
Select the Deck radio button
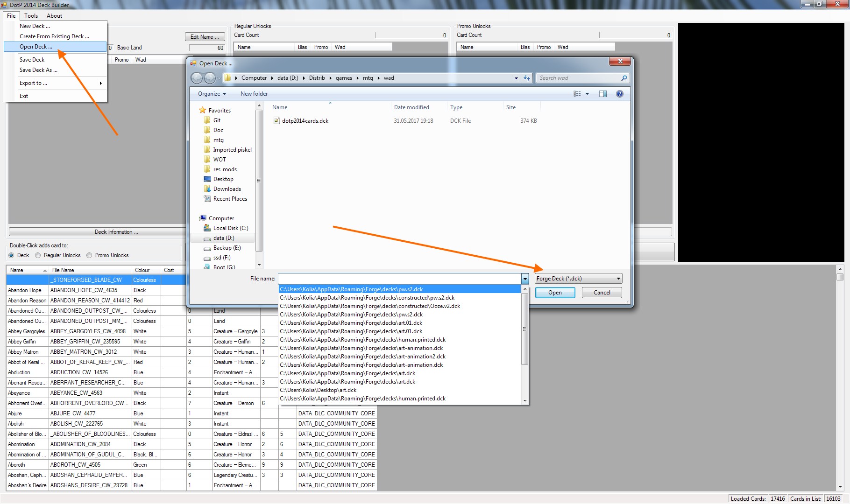coord(12,255)
